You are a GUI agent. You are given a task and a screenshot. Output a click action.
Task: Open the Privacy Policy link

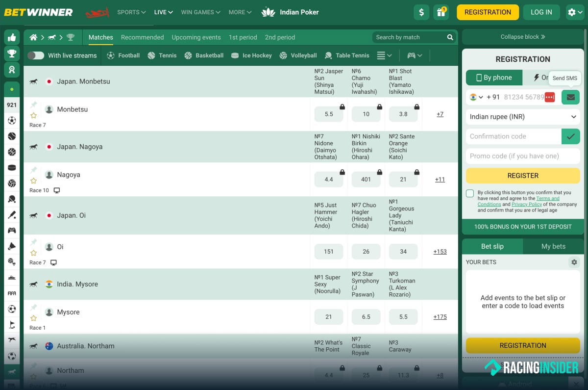click(527, 204)
